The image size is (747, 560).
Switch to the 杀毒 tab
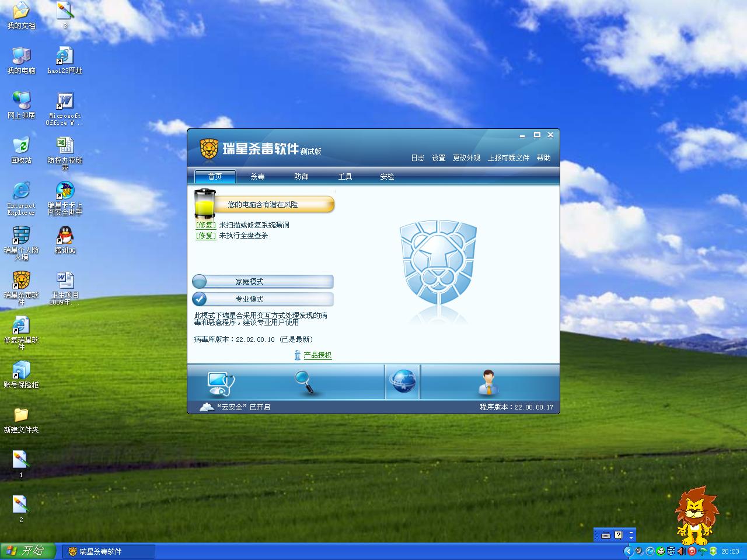point(257,177)
